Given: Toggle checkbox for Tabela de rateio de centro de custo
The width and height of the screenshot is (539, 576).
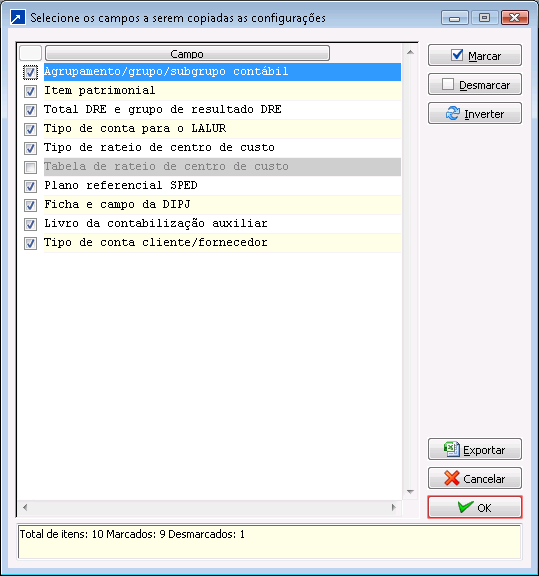Looking at the screenshot, I should click(x=30, y=167).
